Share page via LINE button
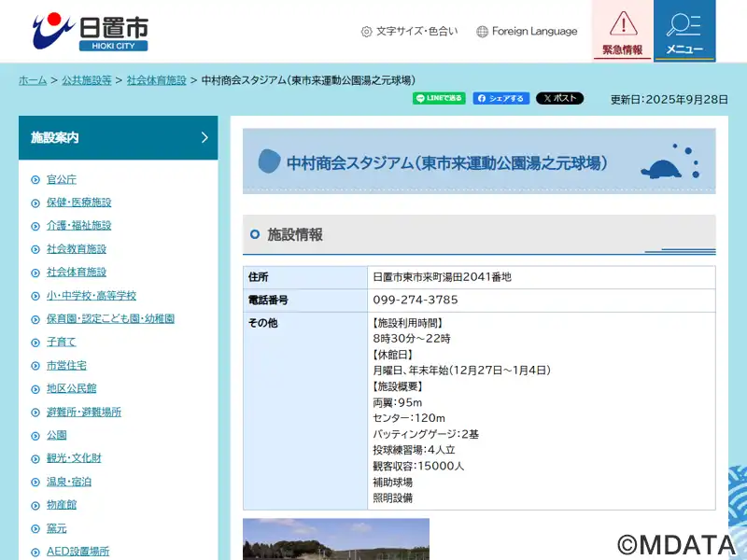The height and width of the screenshot is (560, 747). click(x=439, y=99)
